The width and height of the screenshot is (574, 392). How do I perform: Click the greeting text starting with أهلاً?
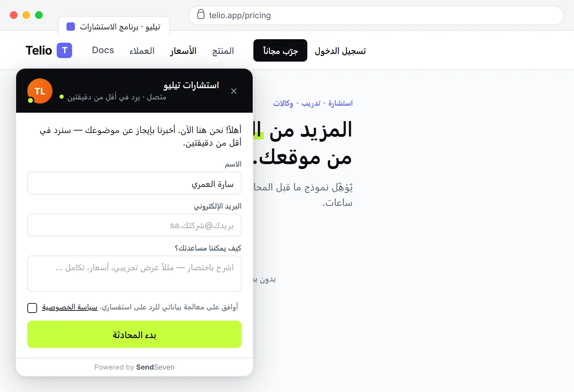click(140, 136)
